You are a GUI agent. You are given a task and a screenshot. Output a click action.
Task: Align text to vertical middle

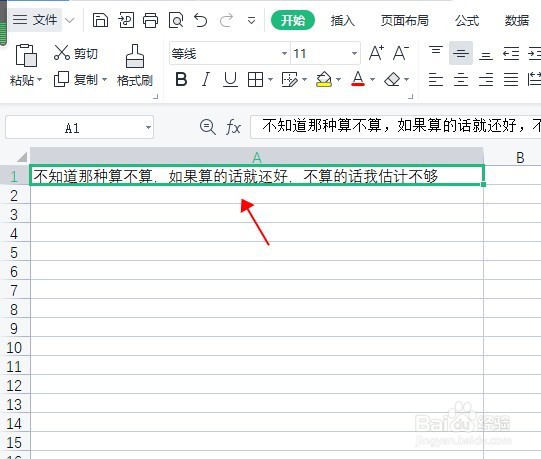pyautogui.click(x=461, y=53)
